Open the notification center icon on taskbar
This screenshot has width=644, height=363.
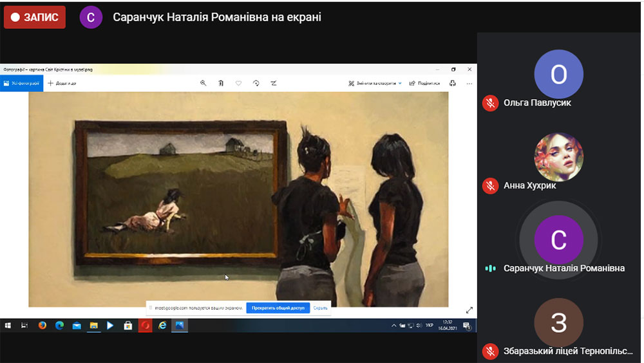[467, 326]
